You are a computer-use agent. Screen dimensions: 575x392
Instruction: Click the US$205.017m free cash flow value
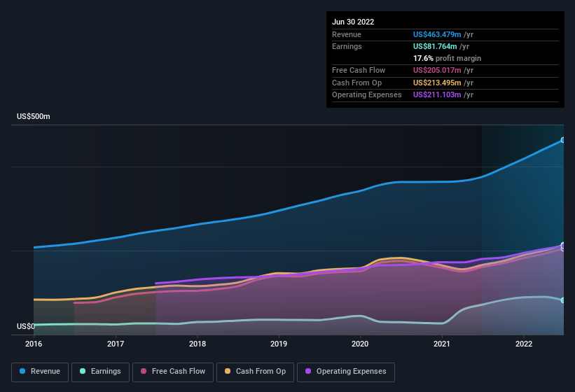437,70
